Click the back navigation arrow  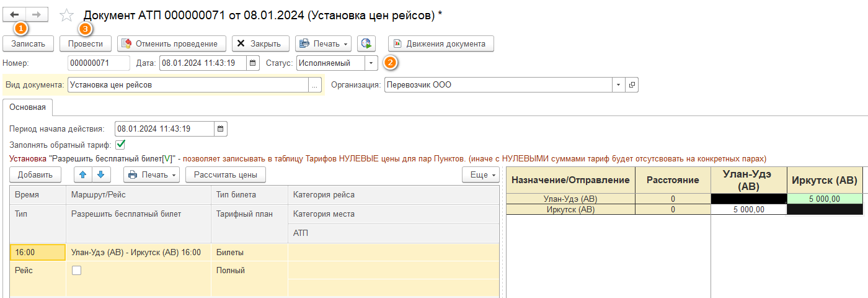tap(15, 14)
